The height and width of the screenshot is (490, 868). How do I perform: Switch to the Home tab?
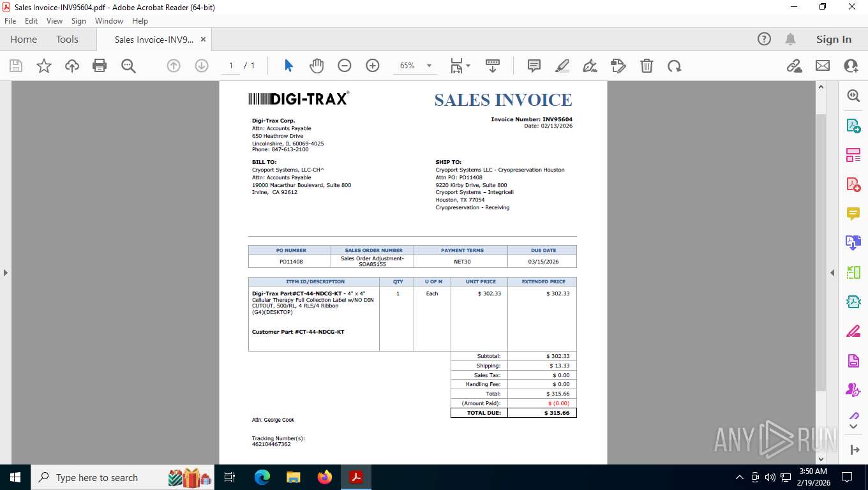point(24,39)
